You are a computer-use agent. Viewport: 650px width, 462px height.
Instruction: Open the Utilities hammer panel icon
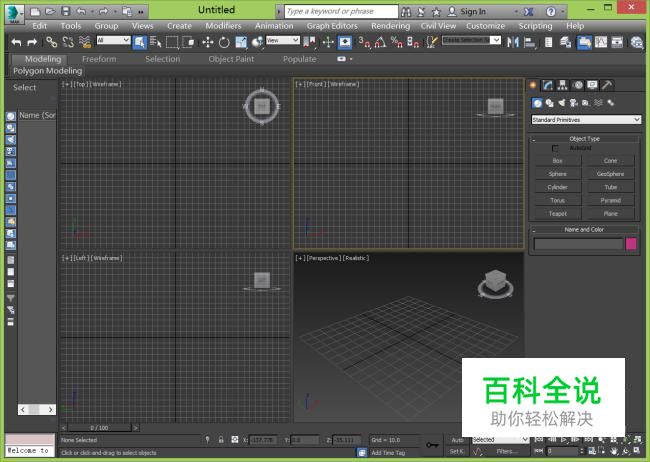pyautogui.click(x=608, y=85)
